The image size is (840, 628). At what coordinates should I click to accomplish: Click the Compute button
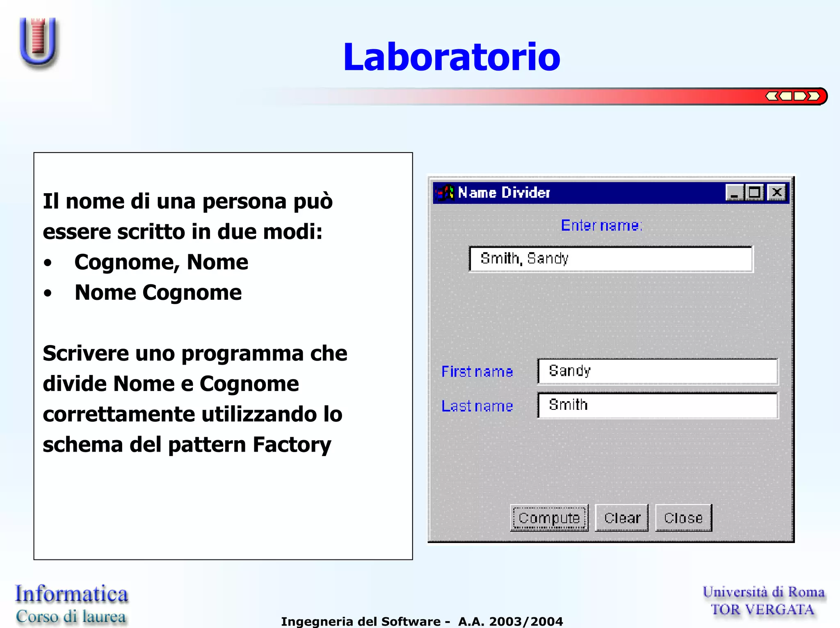549,518
